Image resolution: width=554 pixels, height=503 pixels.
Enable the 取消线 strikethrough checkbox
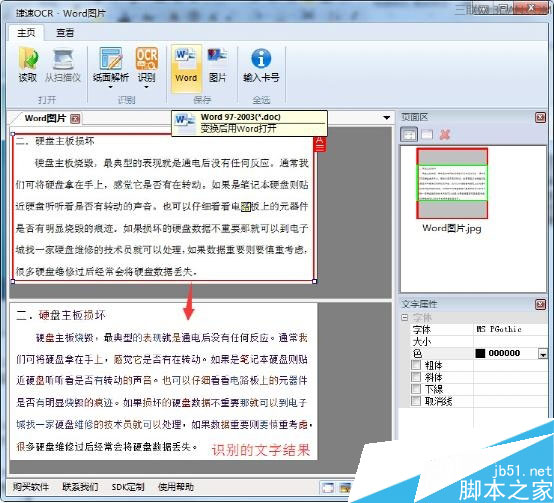click(x=416, y=401)
